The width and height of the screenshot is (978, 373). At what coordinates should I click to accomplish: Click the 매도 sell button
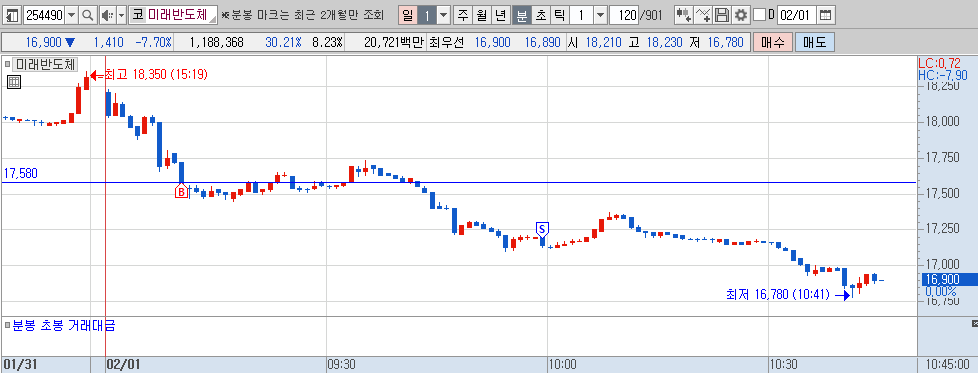tap(815, 42)
